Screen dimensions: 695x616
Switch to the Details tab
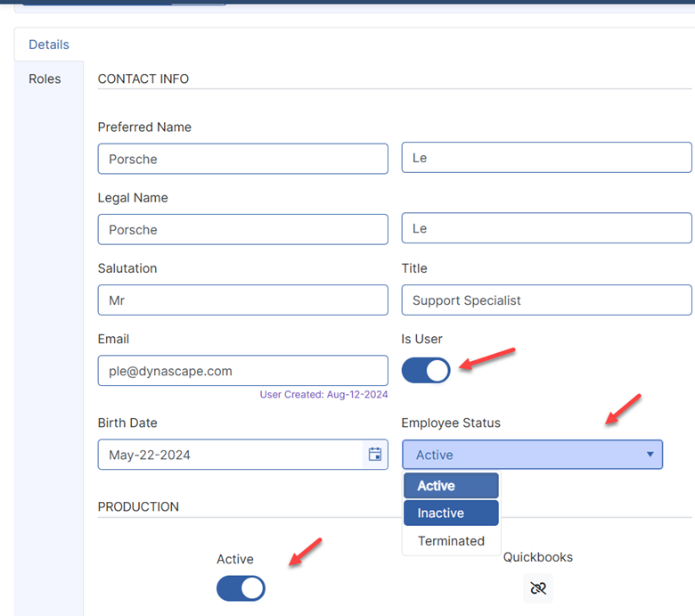49,45
